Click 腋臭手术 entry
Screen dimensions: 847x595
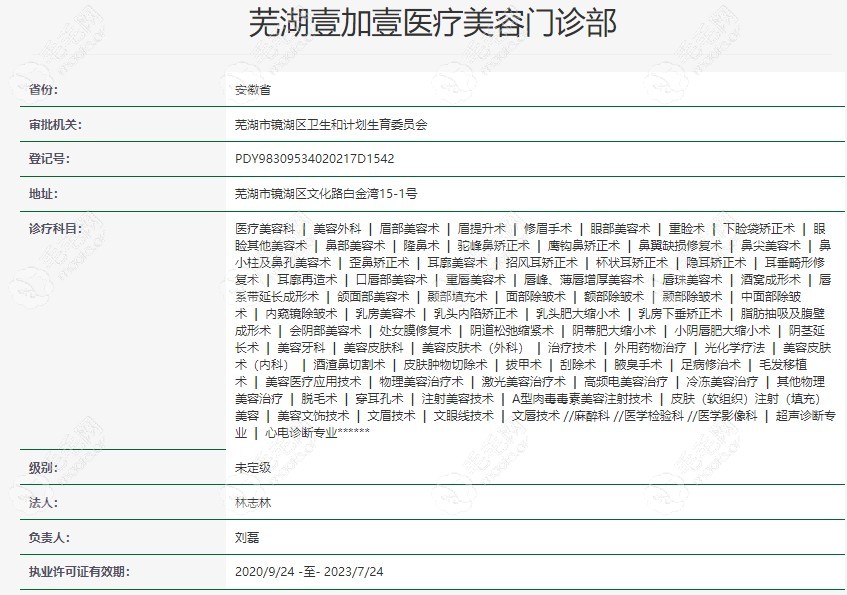point(638,365)
